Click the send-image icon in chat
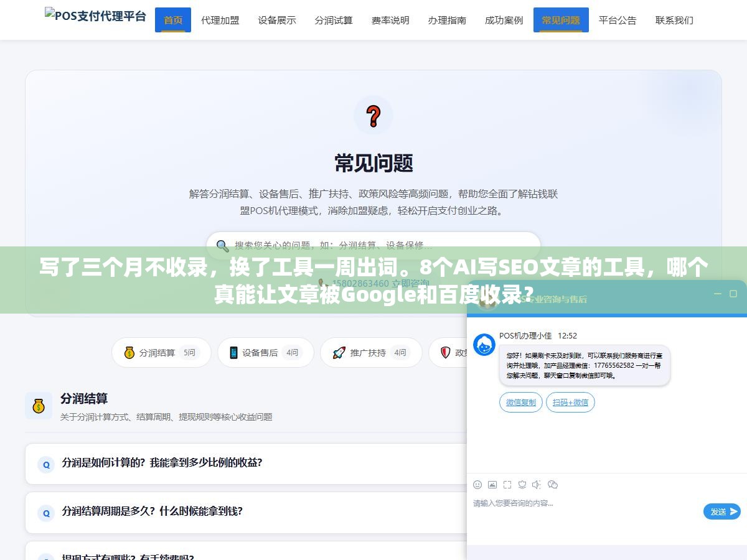747x560 pixels. click(492, 485)
